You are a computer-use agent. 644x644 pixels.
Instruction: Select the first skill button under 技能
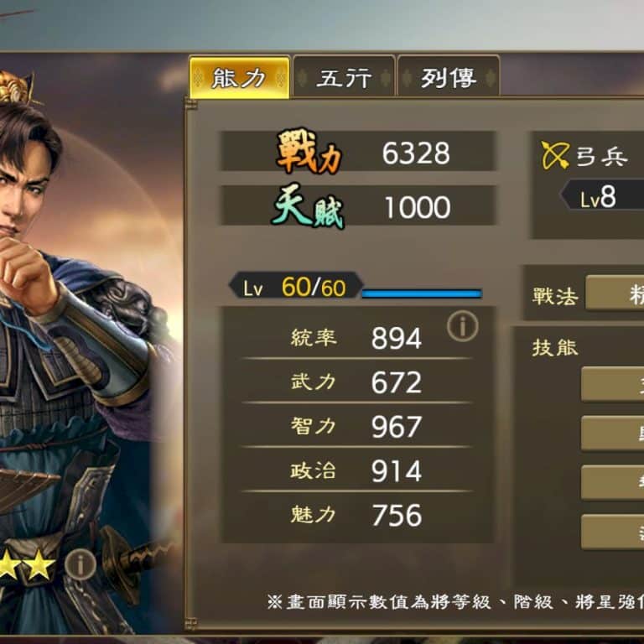pos(612,384)
